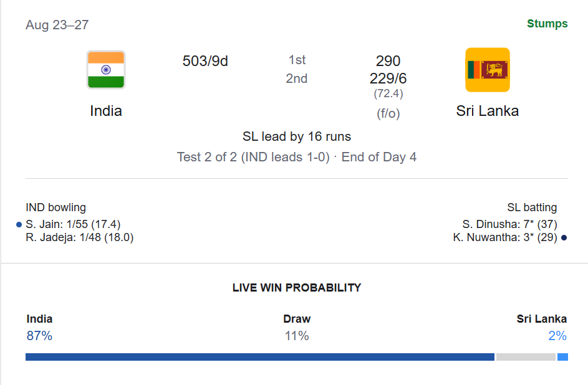Image resolution: width=588 pixels, height=385 pixels.
Task: Click the dot next to K. Nuwantha
Action: click(564, 238)
